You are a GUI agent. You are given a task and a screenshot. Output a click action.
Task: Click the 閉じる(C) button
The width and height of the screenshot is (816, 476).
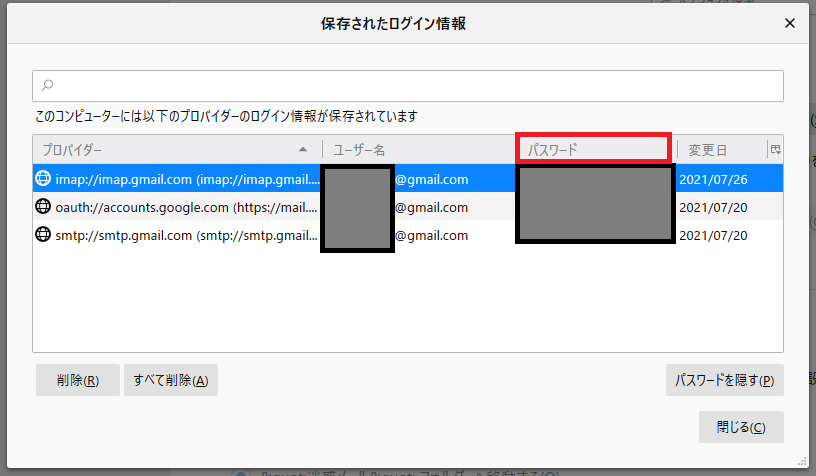741,427
